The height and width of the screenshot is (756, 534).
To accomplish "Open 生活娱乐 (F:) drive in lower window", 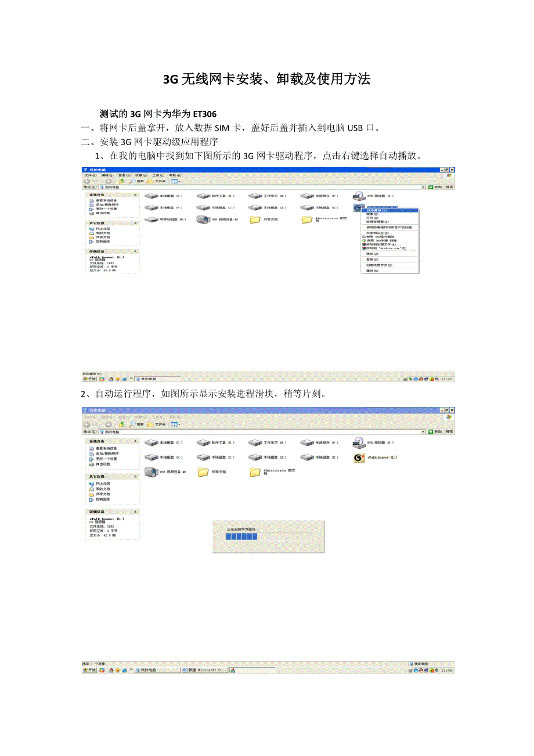I will coord(307,442).
